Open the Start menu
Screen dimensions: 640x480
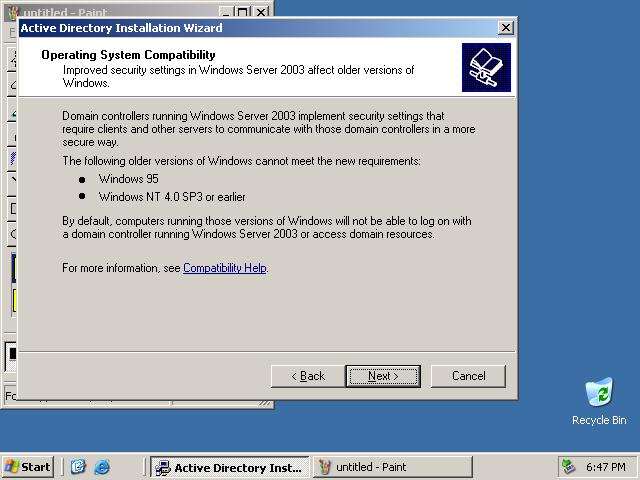28,467
